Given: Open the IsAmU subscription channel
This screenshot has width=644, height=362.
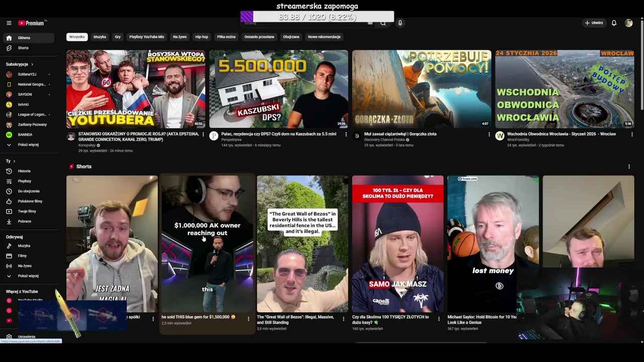Looking at the screenshot, I should (x=28, y=104).
